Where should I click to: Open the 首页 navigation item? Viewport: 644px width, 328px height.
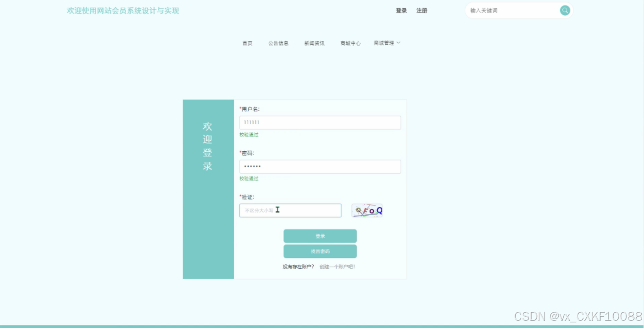[247, 43]
